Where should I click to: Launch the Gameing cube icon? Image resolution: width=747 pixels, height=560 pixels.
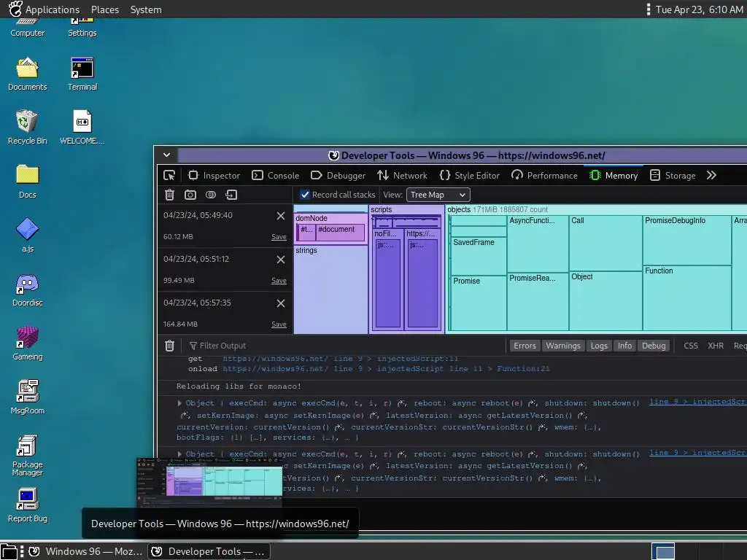point(27,343)
